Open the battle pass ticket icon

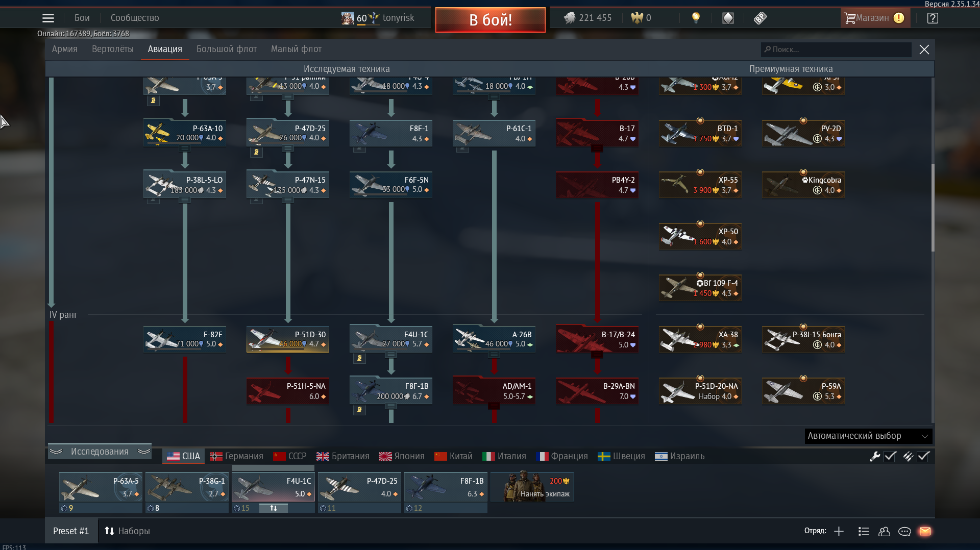click(x=760, y=18)
